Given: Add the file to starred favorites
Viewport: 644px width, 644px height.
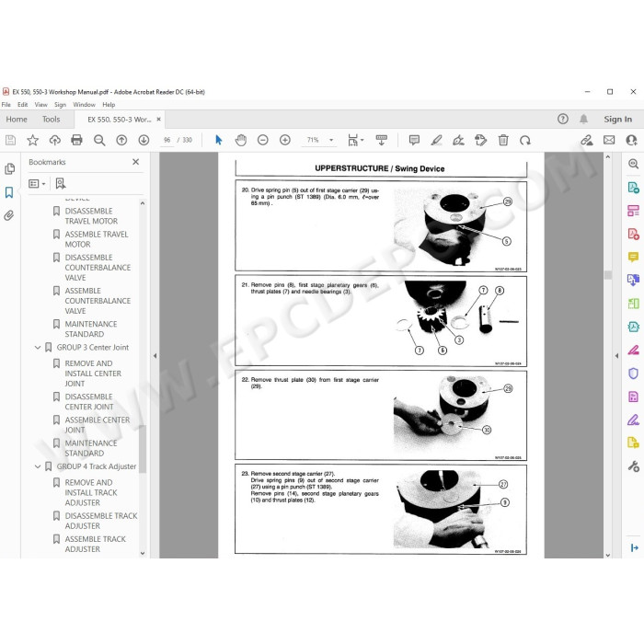Looking at the screenshot, I should tap(33, 140).
